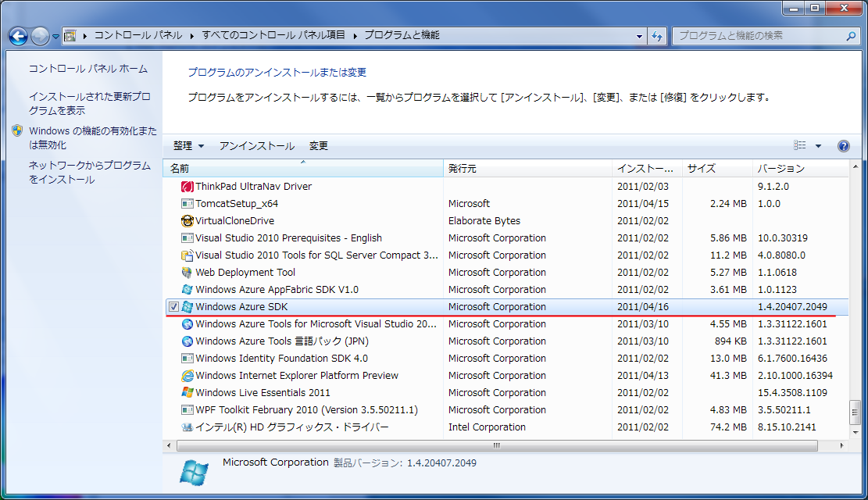
Task: Click the TomcatSetup_x64 program icon
Action: pyautogui.click(x=187, y=204)
